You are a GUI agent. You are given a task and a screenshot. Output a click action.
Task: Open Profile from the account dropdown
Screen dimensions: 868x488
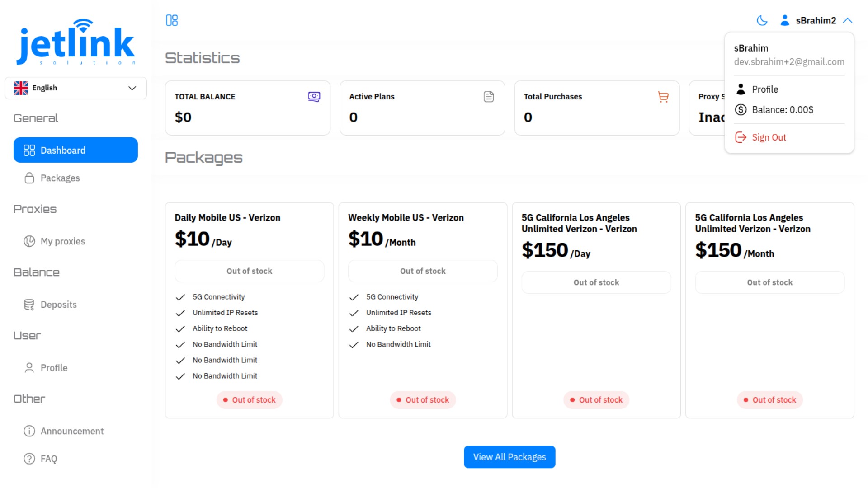pos(765,89)
